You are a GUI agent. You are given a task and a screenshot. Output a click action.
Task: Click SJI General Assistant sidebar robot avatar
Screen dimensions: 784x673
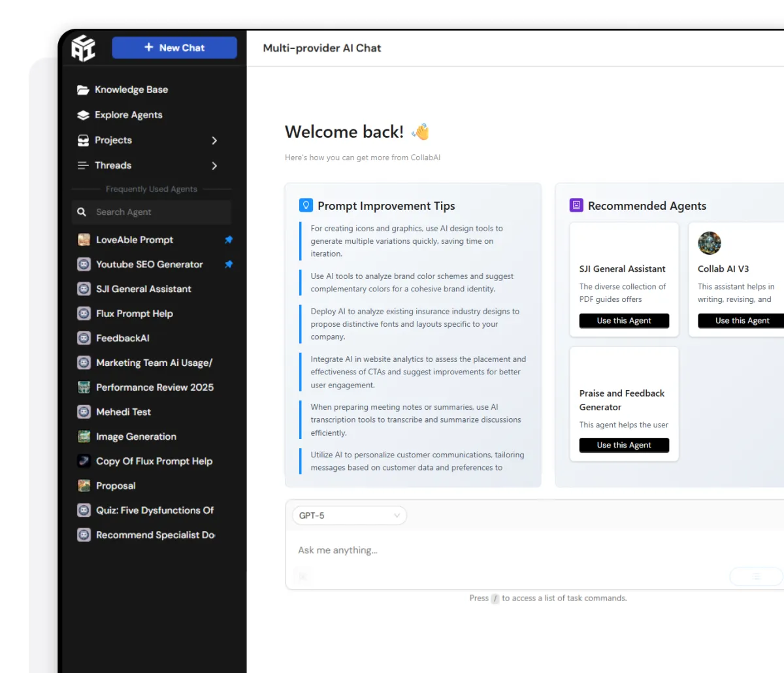[x=84, y=289]
